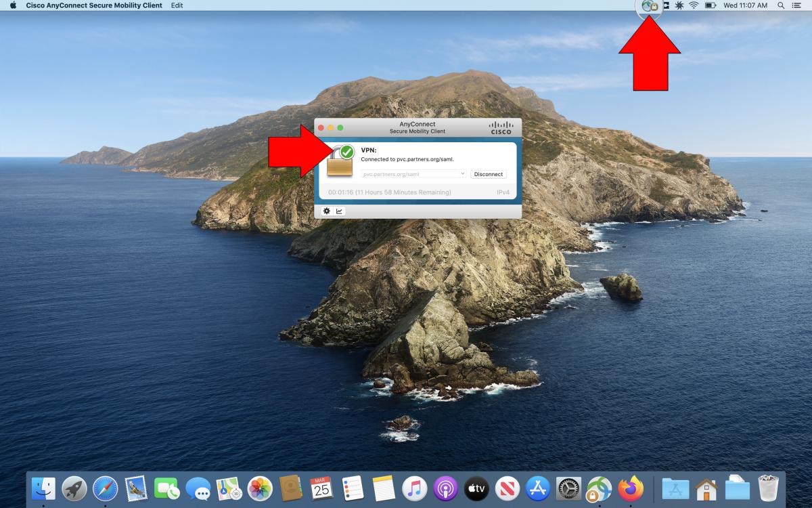812x508 pixels.
Task: Open AnyConnect statistics chart icon
Action: tap(339, 211)
